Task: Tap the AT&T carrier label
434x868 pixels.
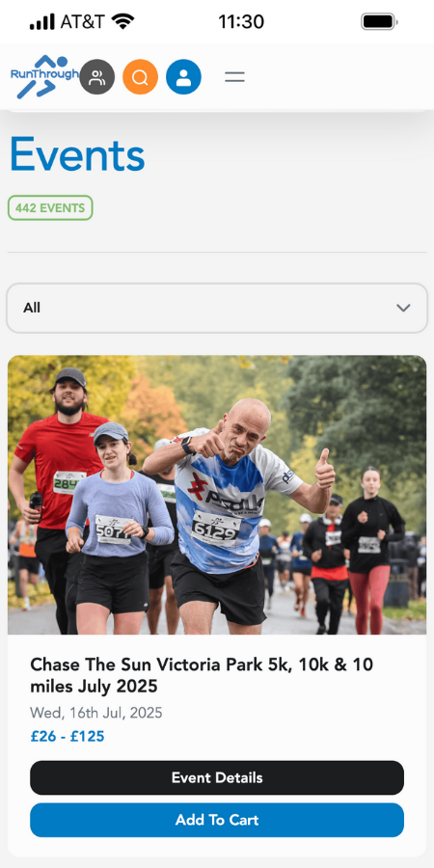Action: tap(82, 22)
